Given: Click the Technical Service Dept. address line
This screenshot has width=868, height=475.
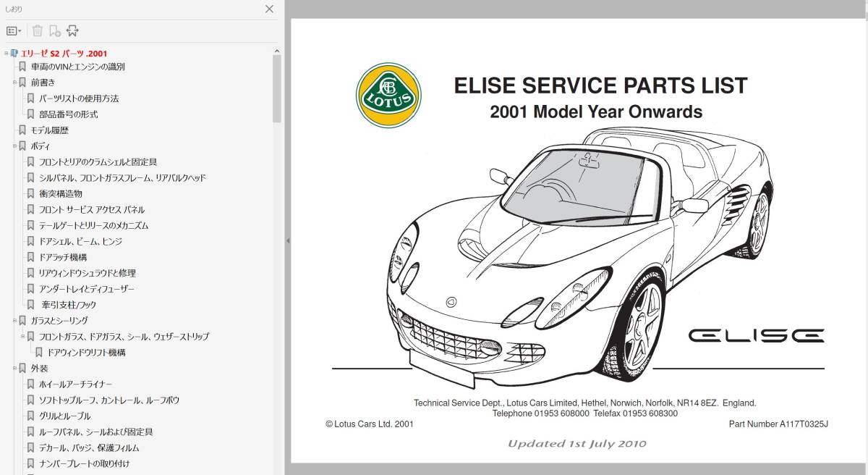Looking at the screenshot, I should coord(584,403).
